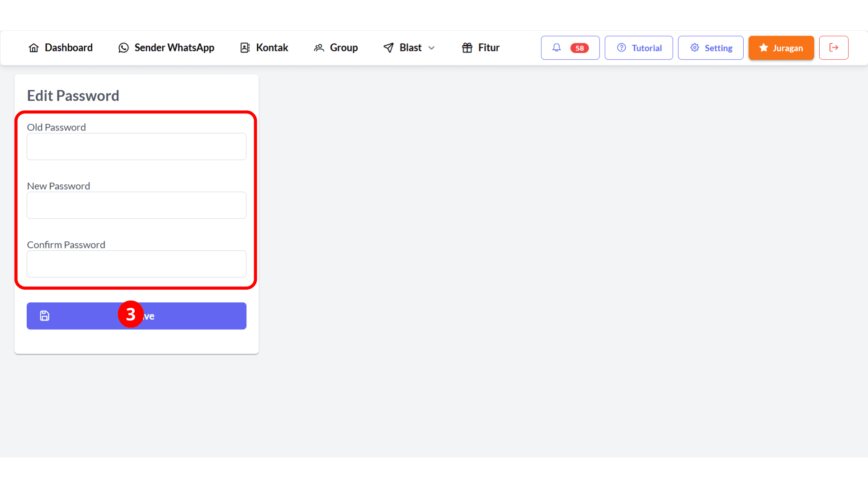Screen dimensions: 868x488
Task: Click the Save button
Action: 137,316
